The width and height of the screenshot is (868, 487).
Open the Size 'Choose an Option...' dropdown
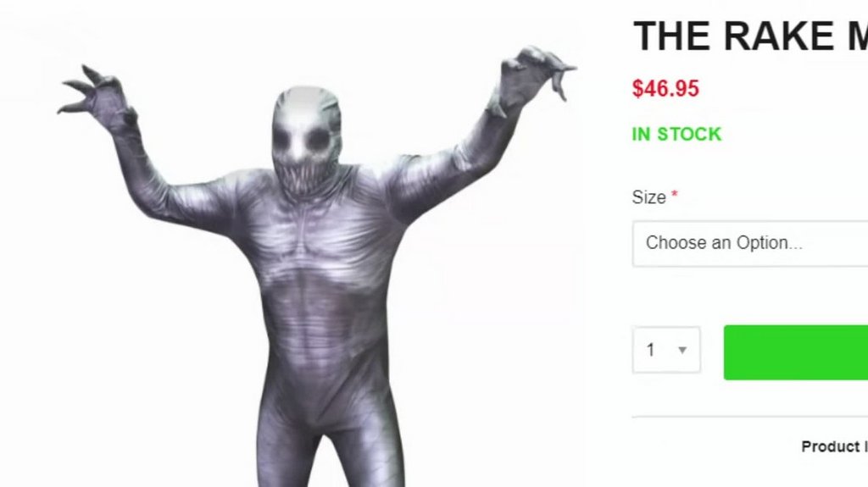pos(750,244)
